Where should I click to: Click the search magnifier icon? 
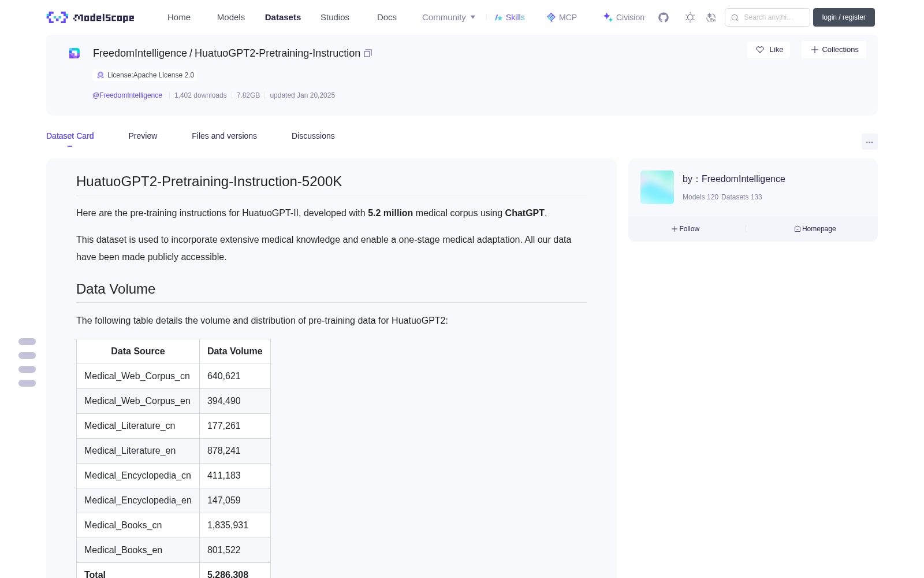point(735,17)
